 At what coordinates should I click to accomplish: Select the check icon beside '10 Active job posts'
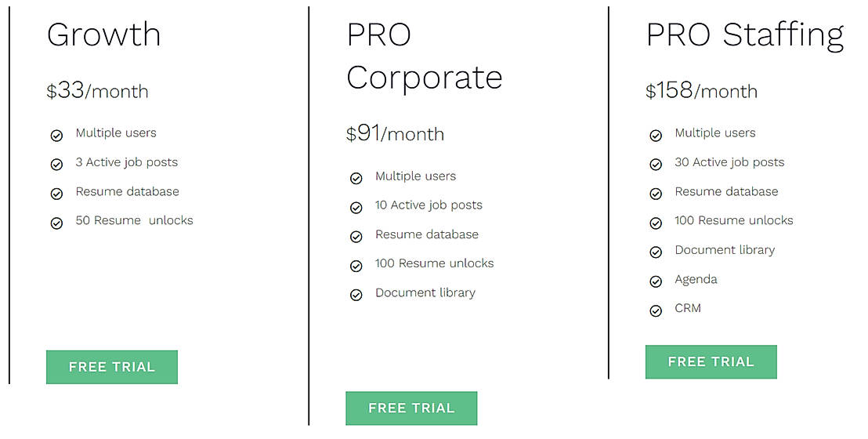coord(356,208)
